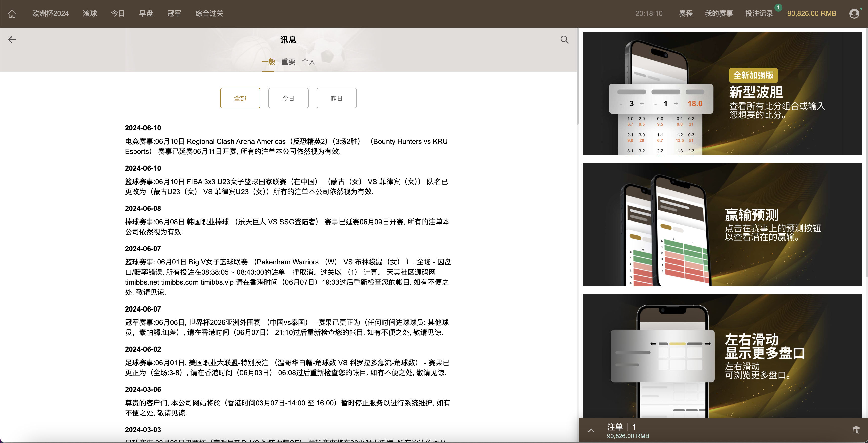Switch to the 重要 news tab
Screen dimensions: 868x443
pyautogui.click(x=288, y=61)
